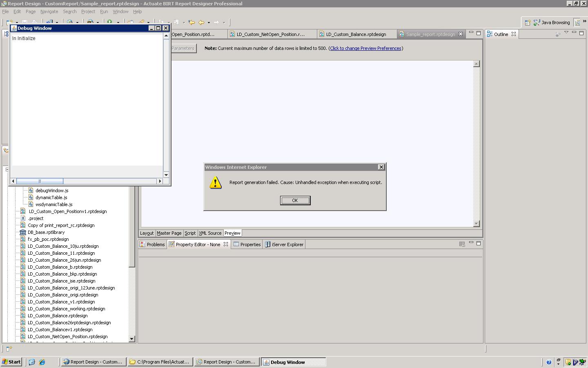Open the File menu
This screenshot has height=368, width=588.
5,11
